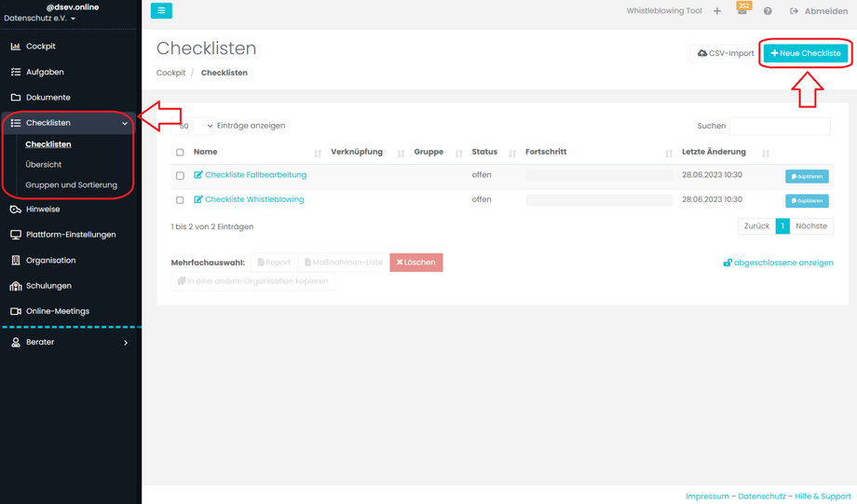Open the help question mark icon

coord(768,11)
